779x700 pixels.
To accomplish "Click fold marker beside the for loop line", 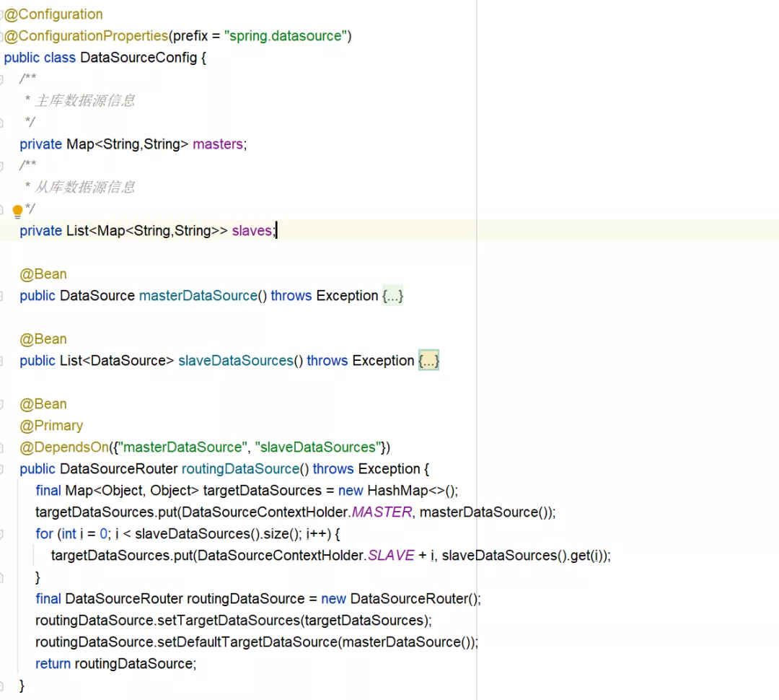I will (2, 534).
